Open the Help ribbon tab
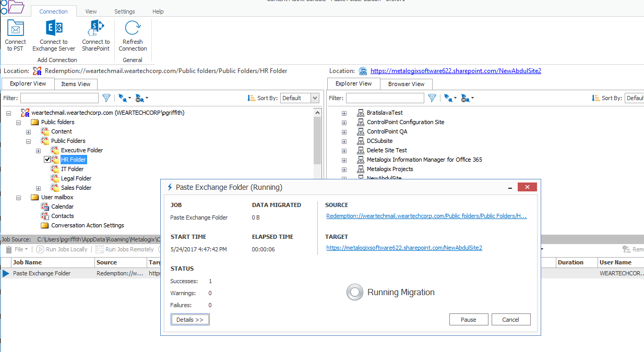Image resolution: width=644 pixels, height=352 pixels. 158,11
